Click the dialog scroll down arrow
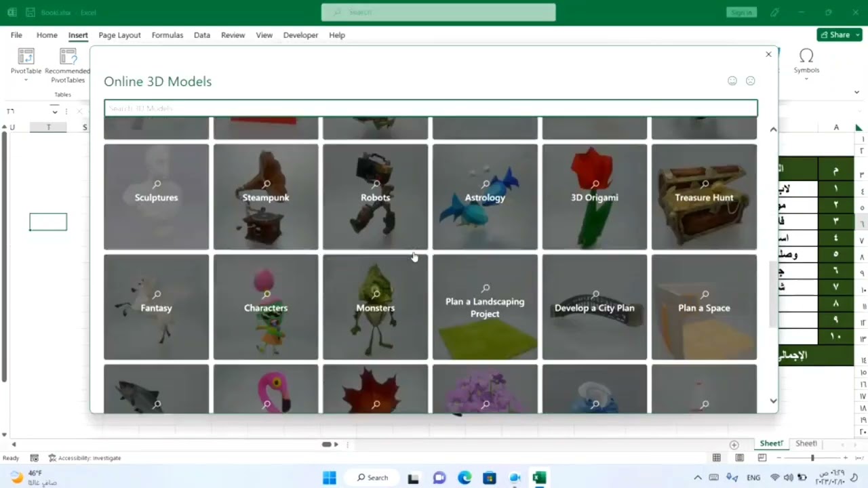Screen dimensions: 868x488 pos(773,401)
